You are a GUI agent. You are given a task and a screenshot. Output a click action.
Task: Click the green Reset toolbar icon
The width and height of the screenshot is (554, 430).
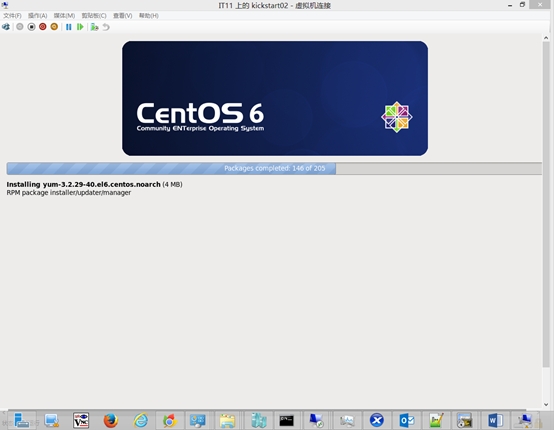[x=80, y=27]
